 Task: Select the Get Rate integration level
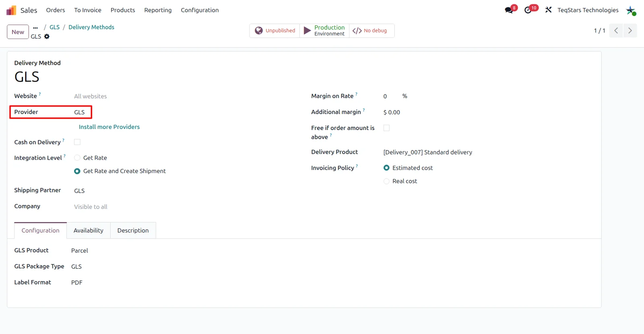77,158
